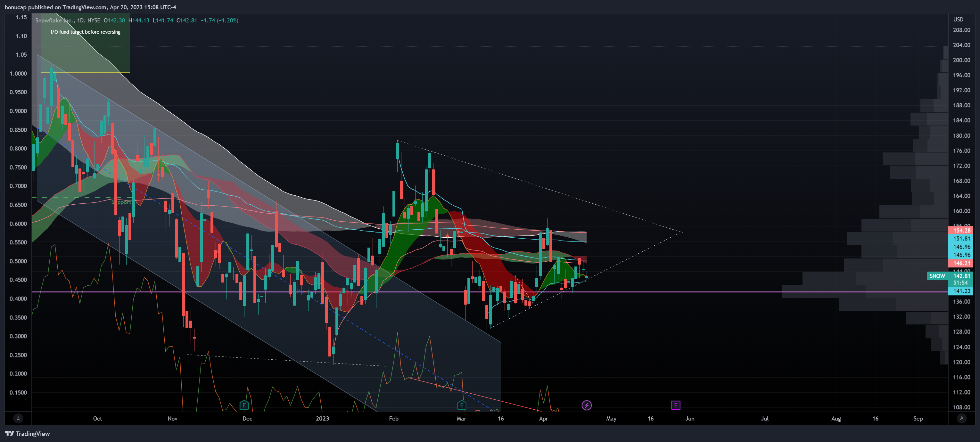The image size is (980, 442).
Task: Select the 'I/O fund target before reversing' annotation
Action: (86, 32)
